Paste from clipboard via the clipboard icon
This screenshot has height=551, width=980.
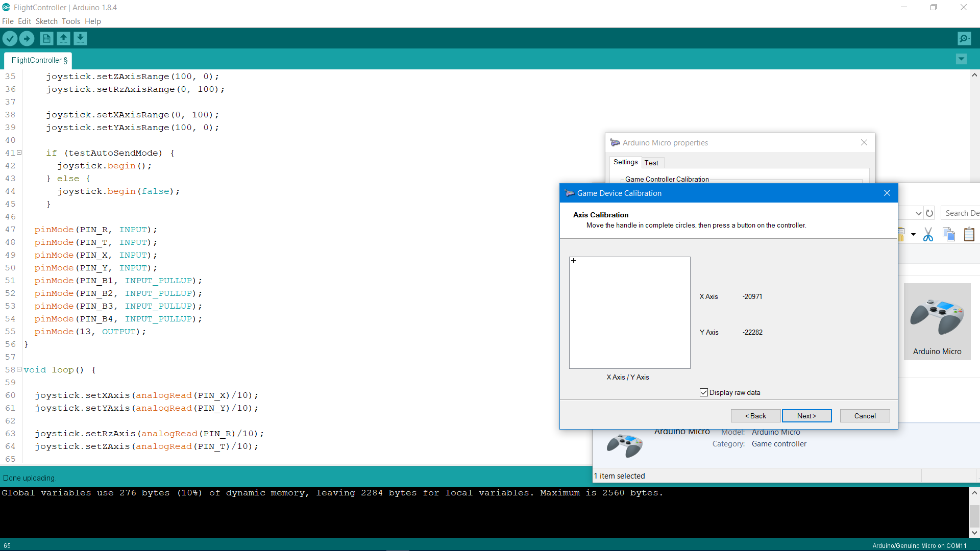(969, 234)
